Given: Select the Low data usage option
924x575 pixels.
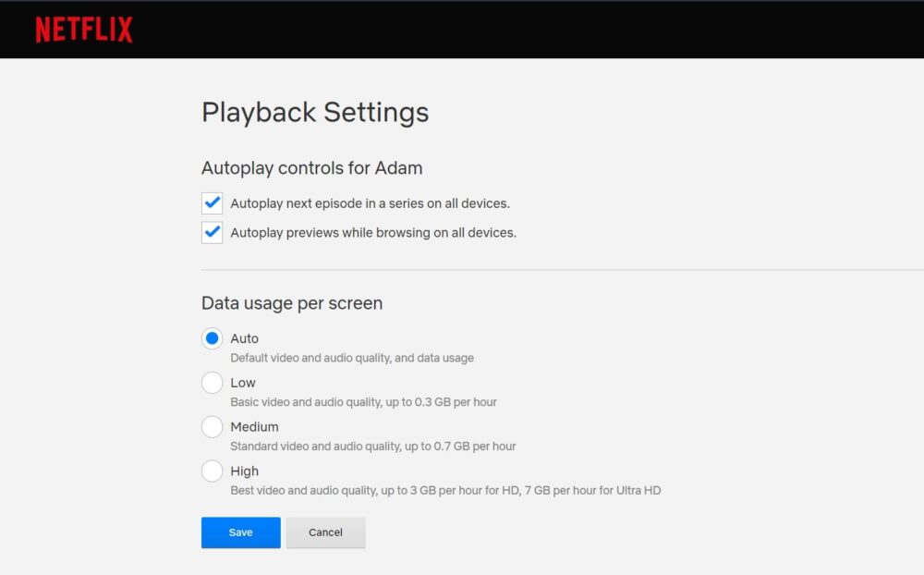Looking at the screenshot, I should (212, 383).
